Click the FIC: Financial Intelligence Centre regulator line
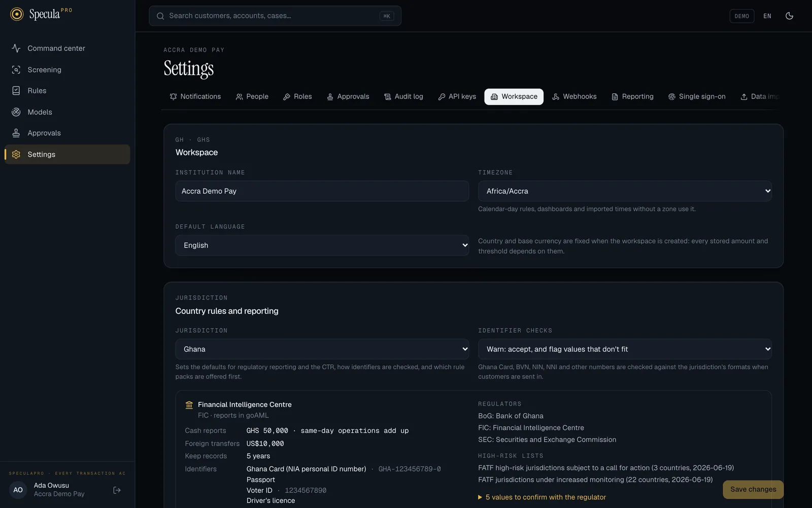This screenshot has height=508, width=812. 531,428
